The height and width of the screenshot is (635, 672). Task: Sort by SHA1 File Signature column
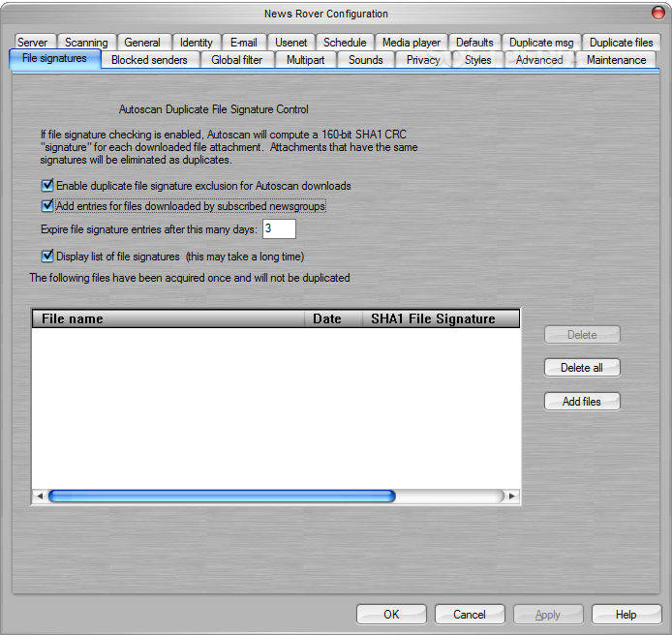click(441, 318)
